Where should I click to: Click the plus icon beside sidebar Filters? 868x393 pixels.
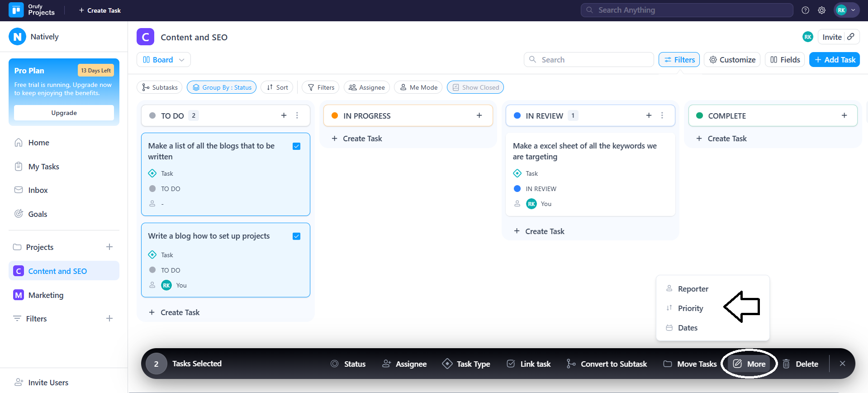click(x=109, y=318)
